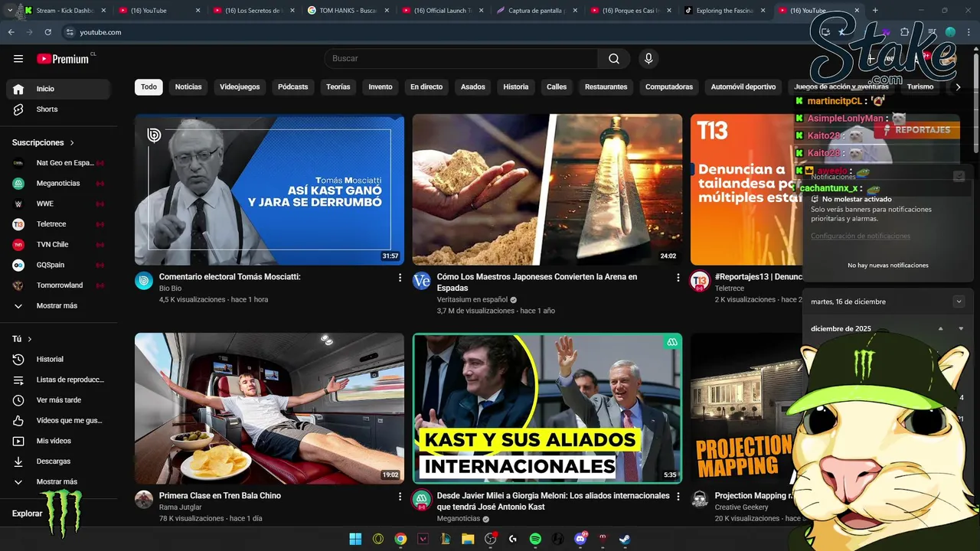Click the Veritasium channel avatar
This screenshot has height=551, width=980.
pos(422,281)
